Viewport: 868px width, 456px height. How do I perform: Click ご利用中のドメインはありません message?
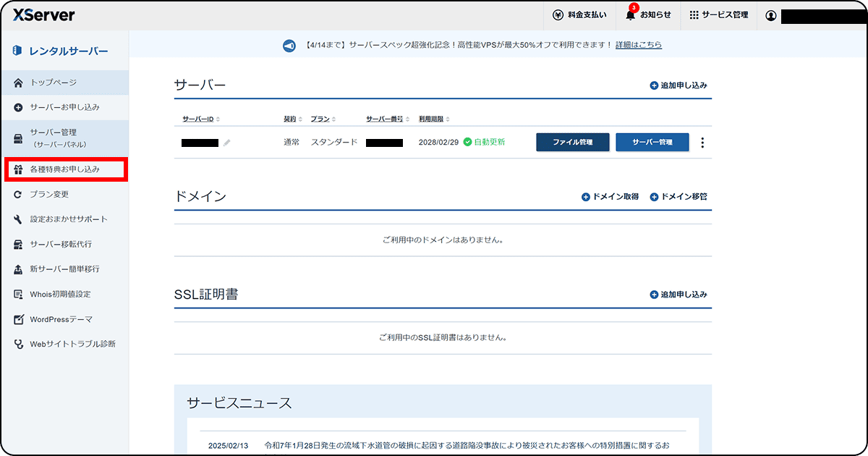tap(443, 240)
